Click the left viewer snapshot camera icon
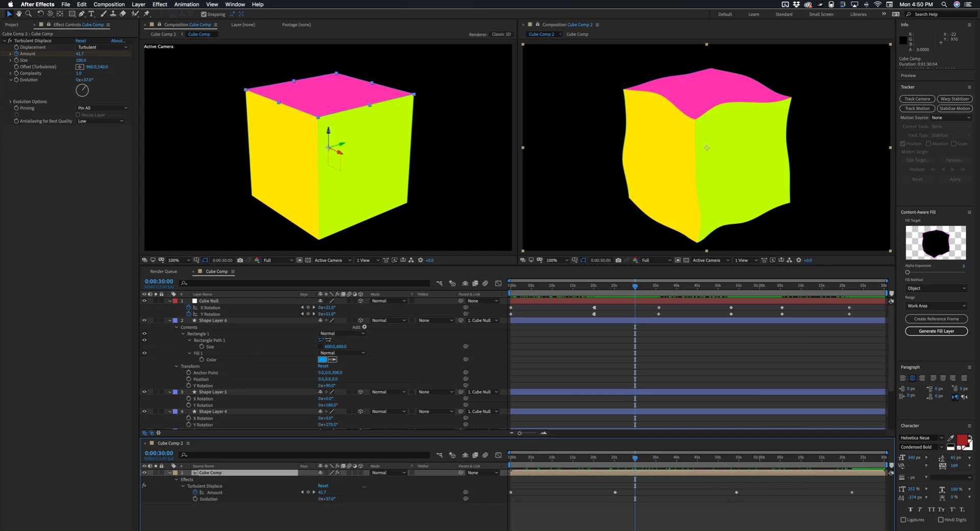Screen dimensions: 980x531 pos(240,260)
